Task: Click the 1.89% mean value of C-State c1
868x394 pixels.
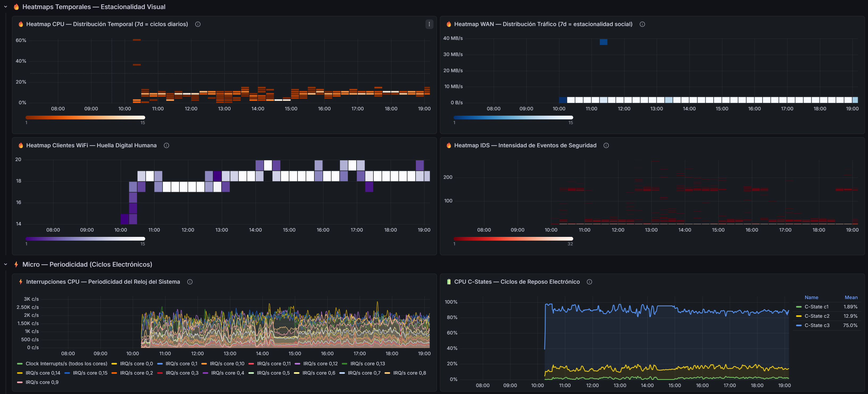Action: click(850, 307)
